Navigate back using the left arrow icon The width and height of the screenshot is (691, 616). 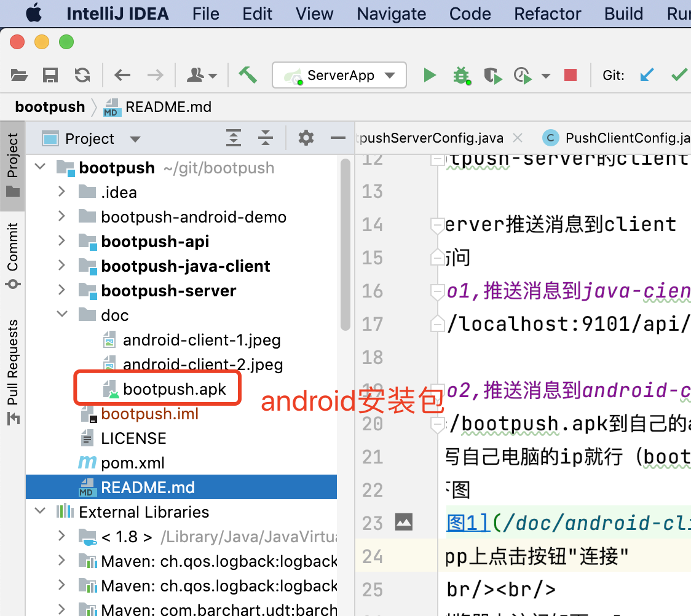(122, 74)
